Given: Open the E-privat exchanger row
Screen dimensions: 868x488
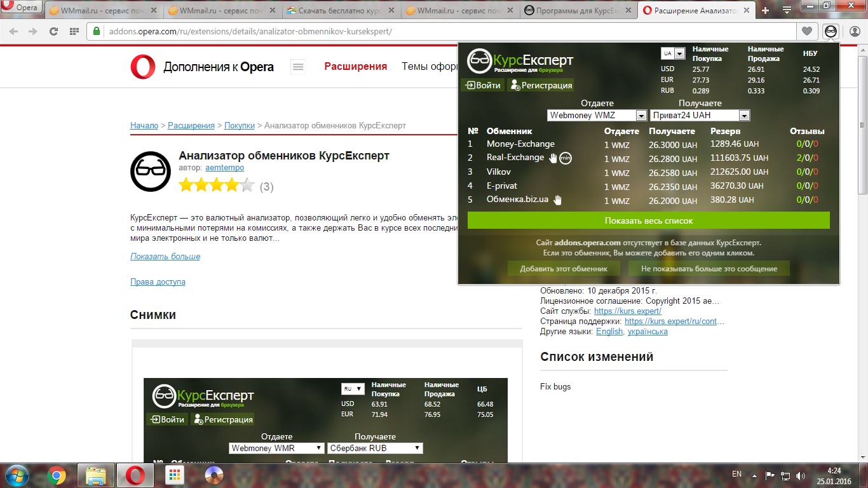Looking at the screenshot, I should click(649, 186).
